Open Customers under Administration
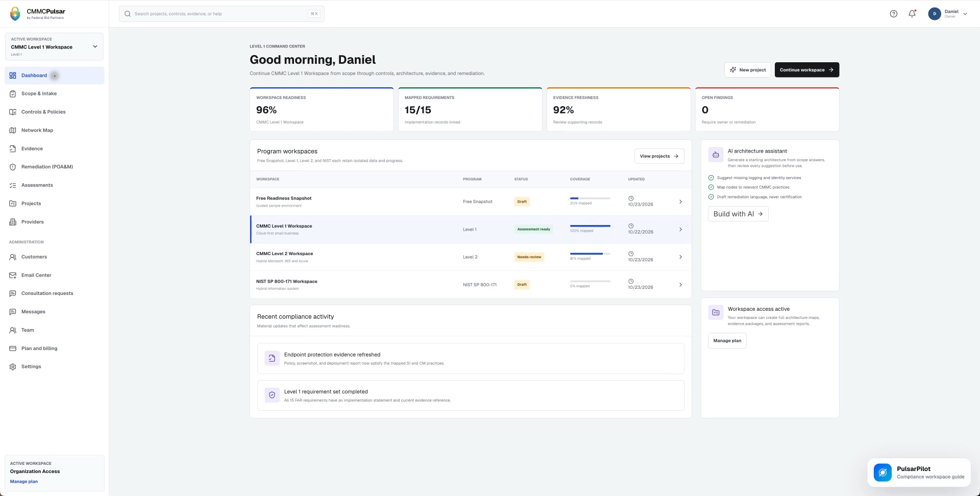 click(x=54, y=257)
